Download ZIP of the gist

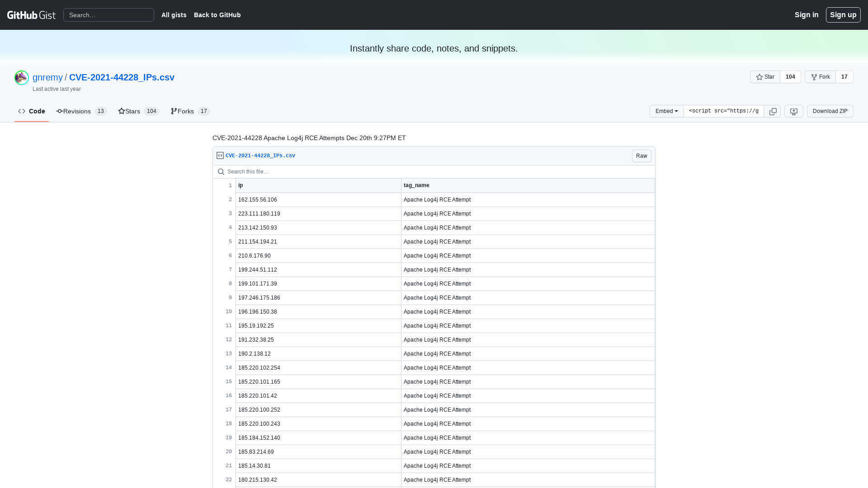pyautogui.click(x=830, y=111)
